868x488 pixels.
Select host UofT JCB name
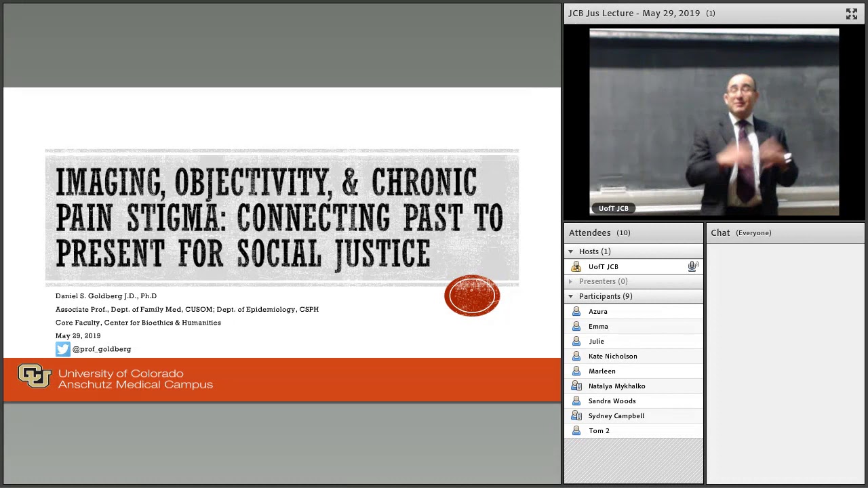pyautogui.click(x=603, y=266)
